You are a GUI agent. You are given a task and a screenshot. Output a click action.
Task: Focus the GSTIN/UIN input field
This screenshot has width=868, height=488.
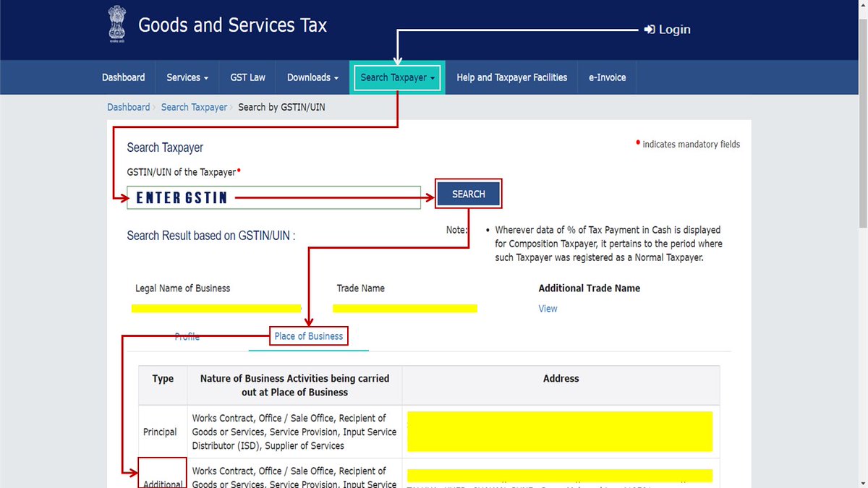pos(274,197)
